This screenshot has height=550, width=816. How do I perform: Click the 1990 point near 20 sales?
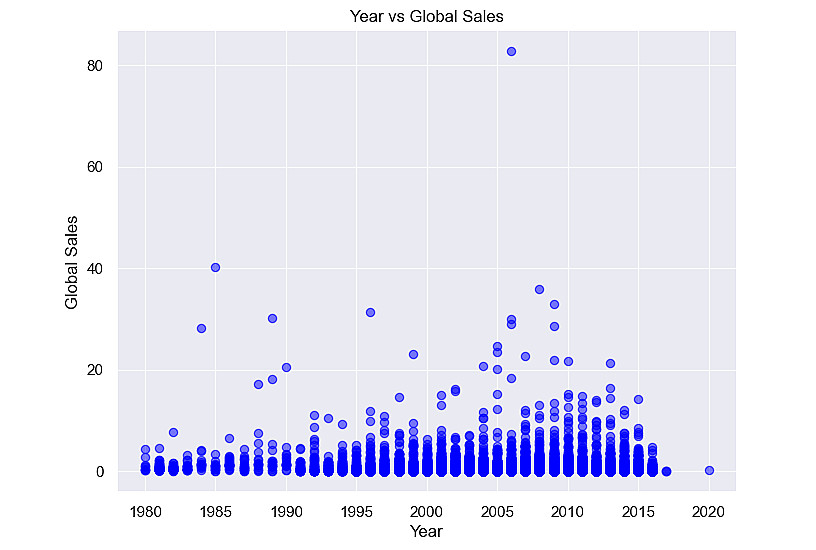tap(286, 367)
